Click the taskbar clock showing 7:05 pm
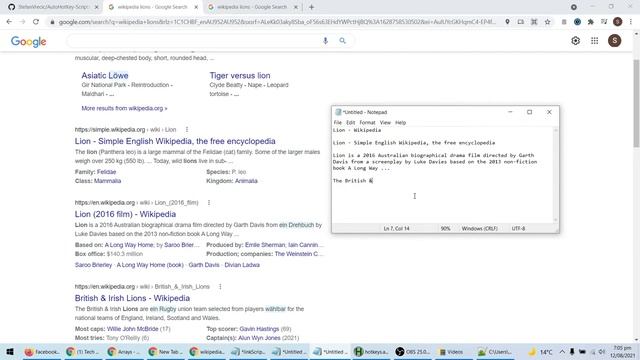 click(622, 351)
